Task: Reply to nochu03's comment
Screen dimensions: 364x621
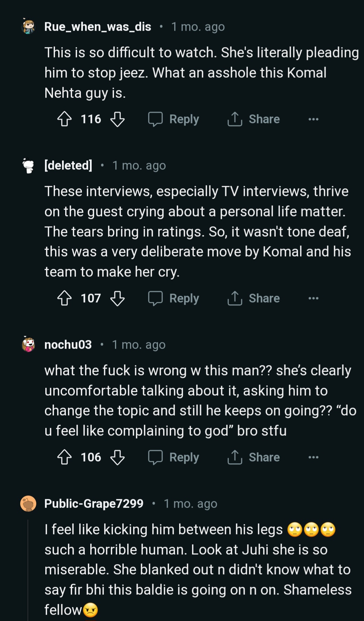Action: pyautogui.click(x=174, y=457)
